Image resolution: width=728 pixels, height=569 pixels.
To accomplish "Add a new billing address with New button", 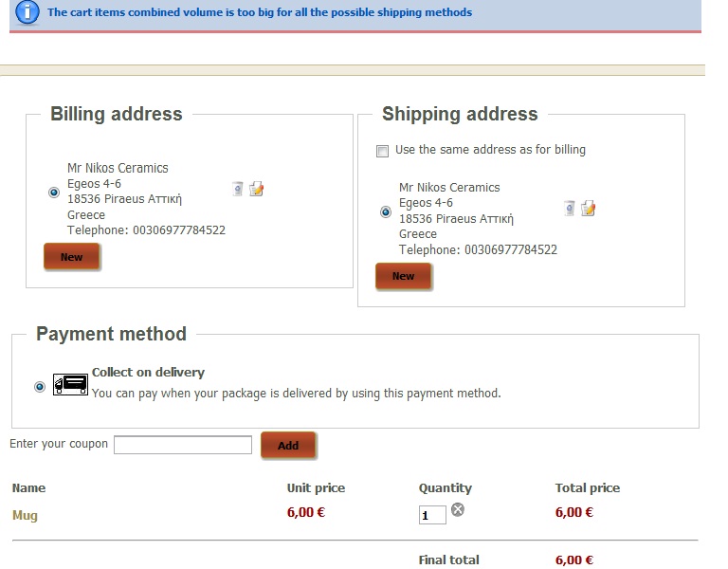I will tap(71, 256).
